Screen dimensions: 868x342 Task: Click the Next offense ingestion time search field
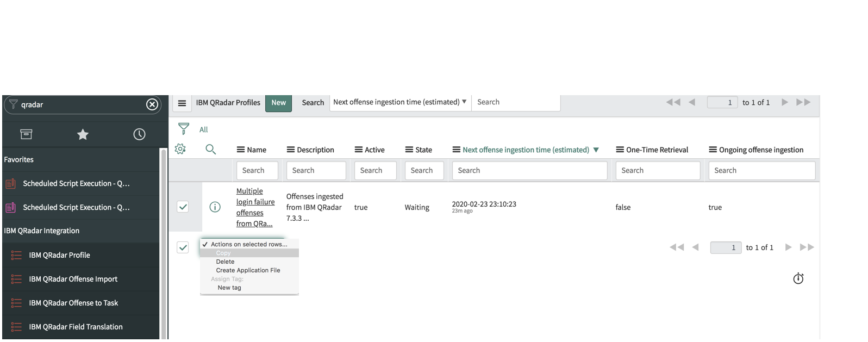coord(530,170)
